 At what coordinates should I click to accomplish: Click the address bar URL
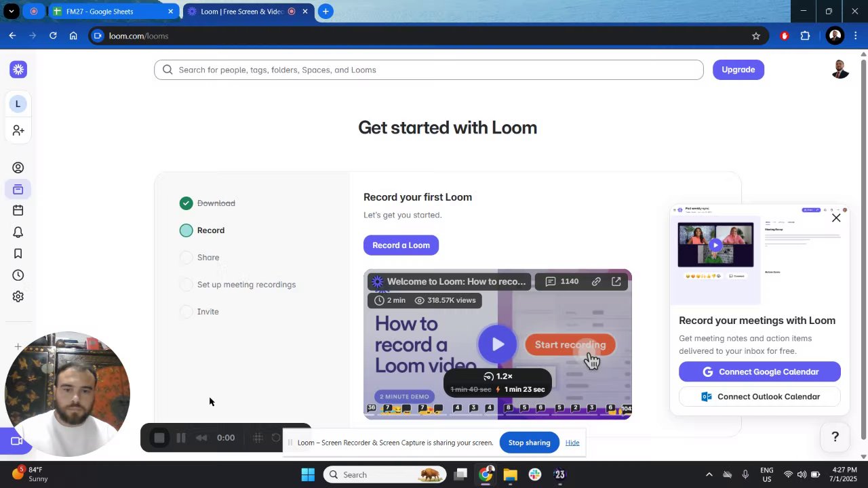pyautogui.click(x=138, y=36)
